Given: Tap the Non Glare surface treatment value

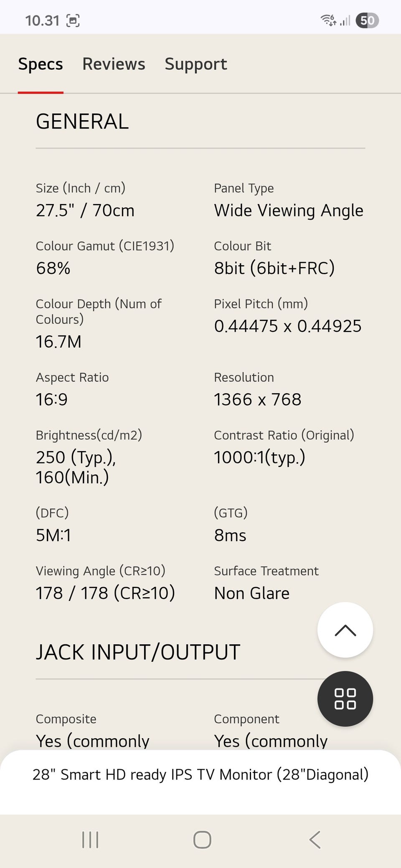Looking at the screenshot, I should [251, 593].
